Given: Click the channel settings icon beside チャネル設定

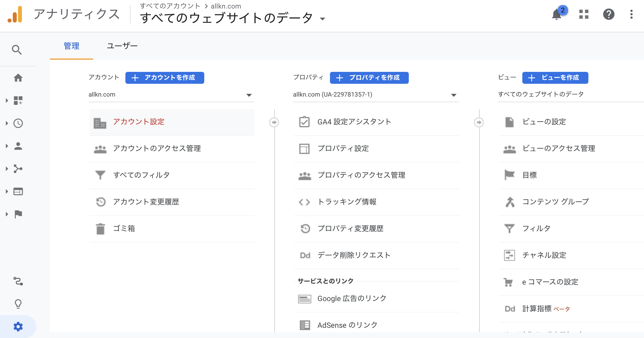Looking at the screenshot, I should pos(510,255).
